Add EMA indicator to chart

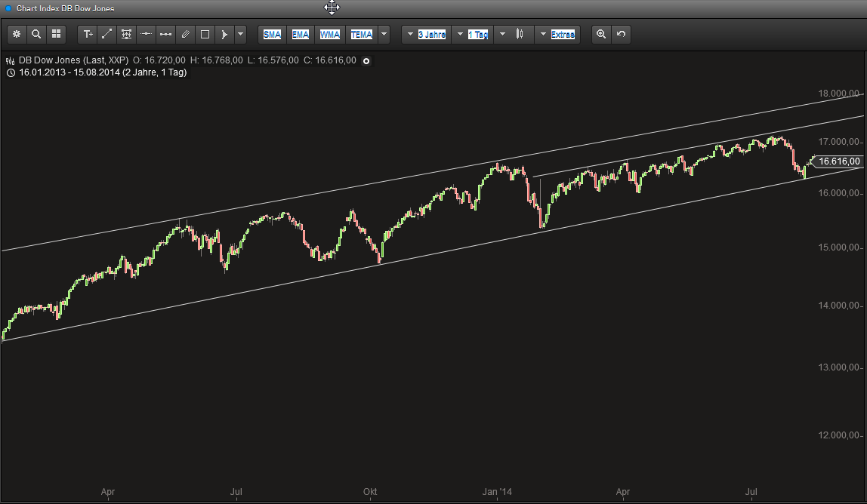point(301,34)
